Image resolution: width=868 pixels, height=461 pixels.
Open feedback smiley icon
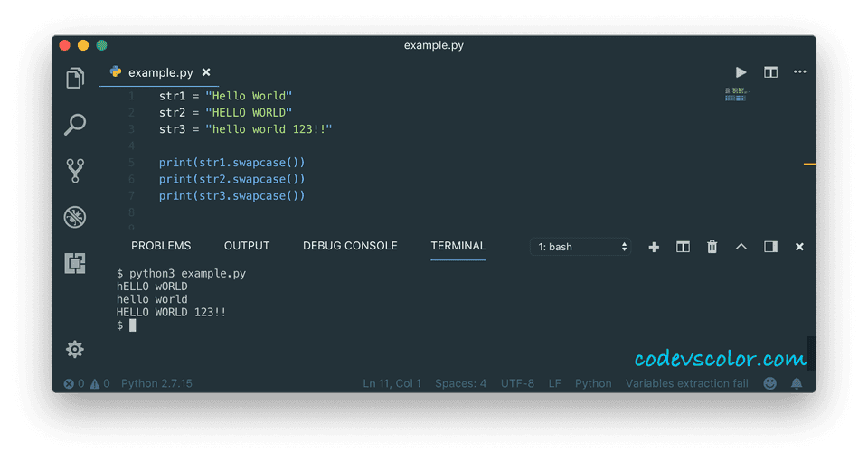tap(770, 383)
